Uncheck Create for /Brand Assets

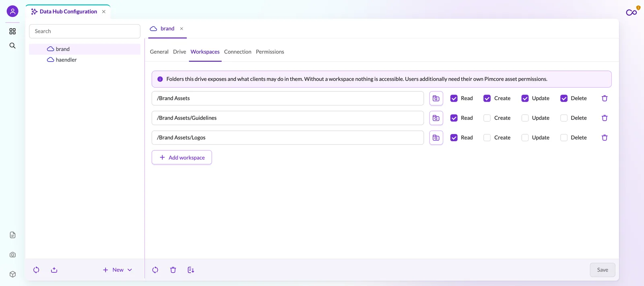[x=487, y=99]
